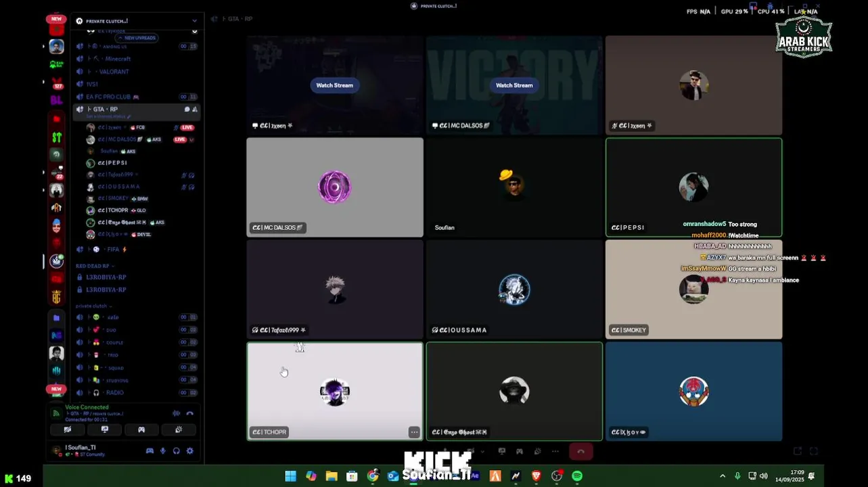This screenshot has height=487, width=868.
Task: Open the blue server folder icon
Action: (57, 318)
